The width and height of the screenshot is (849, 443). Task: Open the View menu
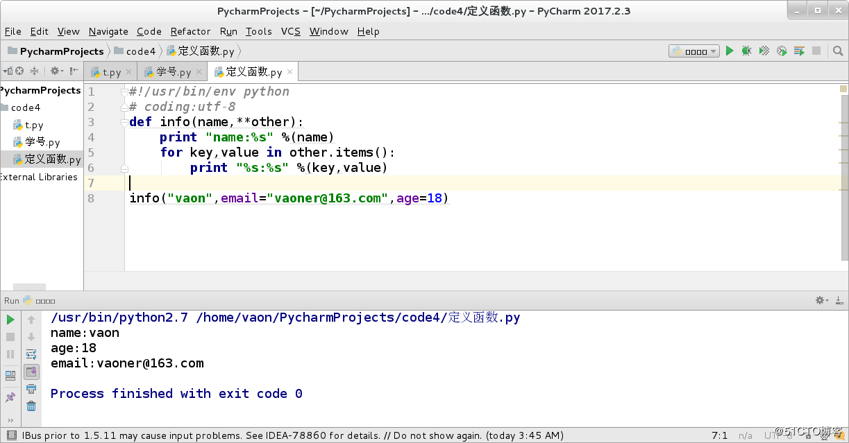[x=68, y=31]
